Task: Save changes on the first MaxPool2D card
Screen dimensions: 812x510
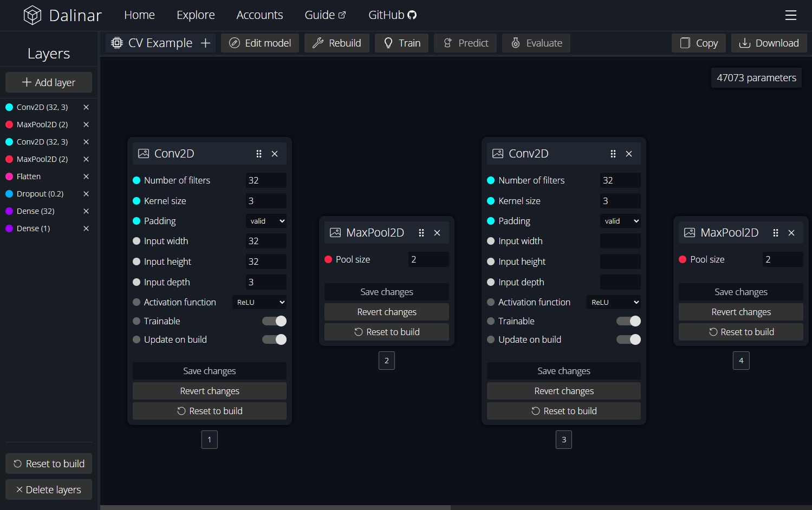Action: click(386, 292)
